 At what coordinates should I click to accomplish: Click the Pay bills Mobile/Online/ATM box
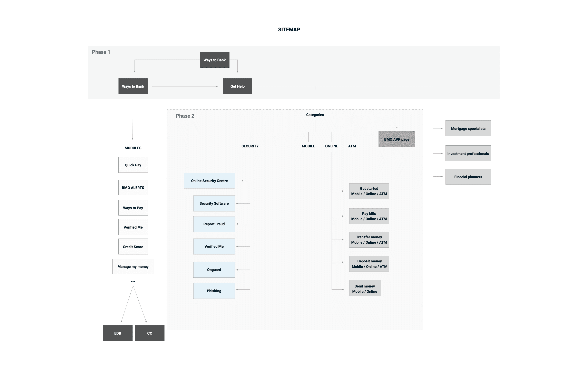coord(369,216)
